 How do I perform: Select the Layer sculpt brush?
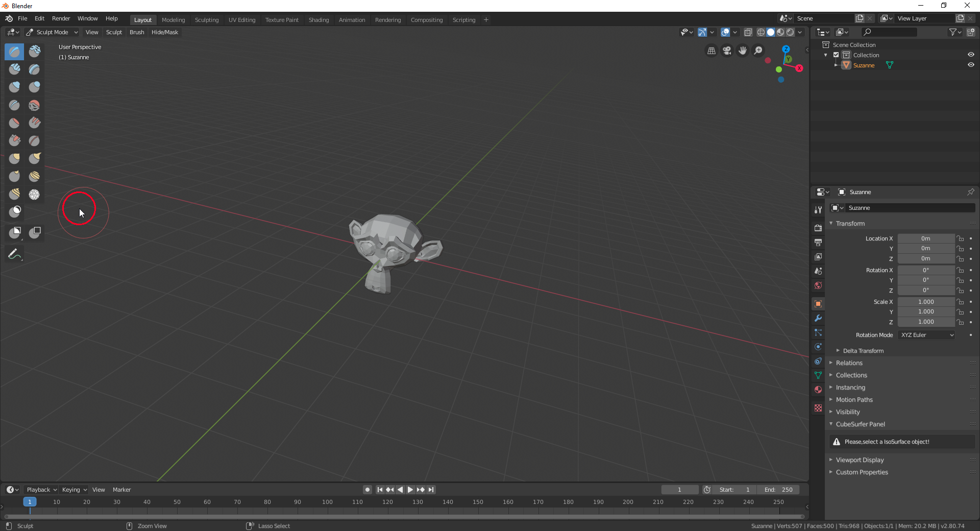[34, 69]
